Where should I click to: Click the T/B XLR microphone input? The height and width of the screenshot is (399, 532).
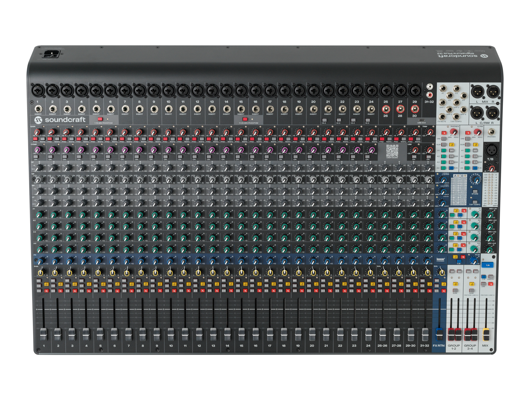pos(492,150)
